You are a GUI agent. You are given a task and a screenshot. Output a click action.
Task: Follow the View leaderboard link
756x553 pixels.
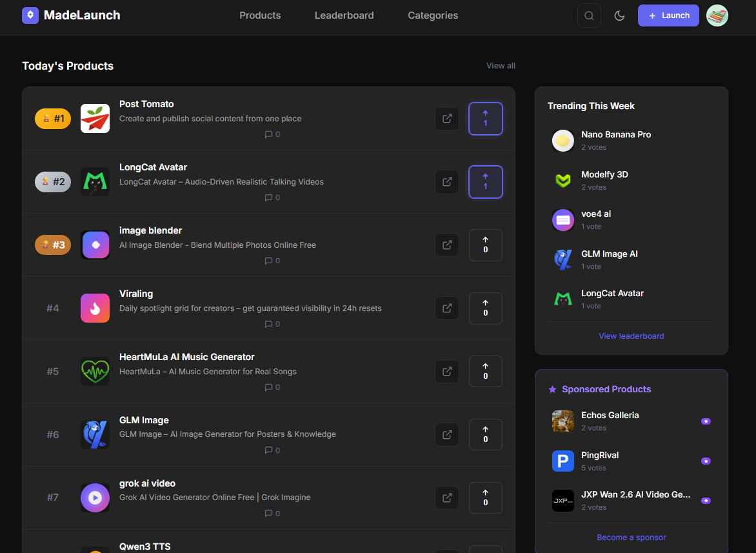[631, 336]
